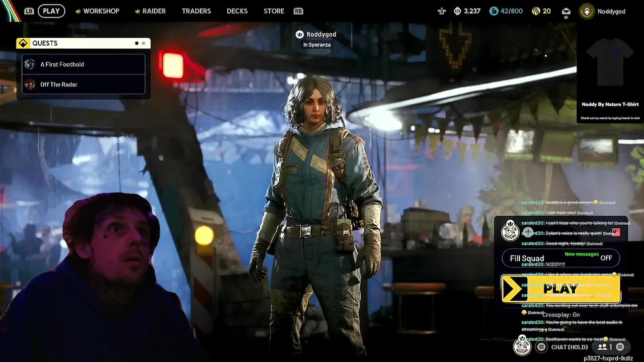The image size is (644, 362).
Task: Click the raider tokens icon near currencies
Action: [442, 11]
